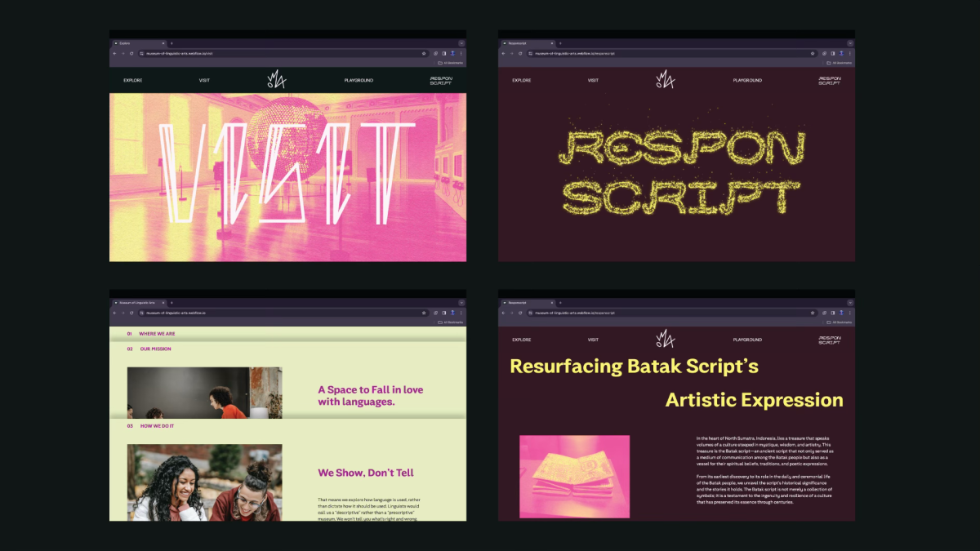Click the museum logo on the pink VISIT page

[277, 79]
